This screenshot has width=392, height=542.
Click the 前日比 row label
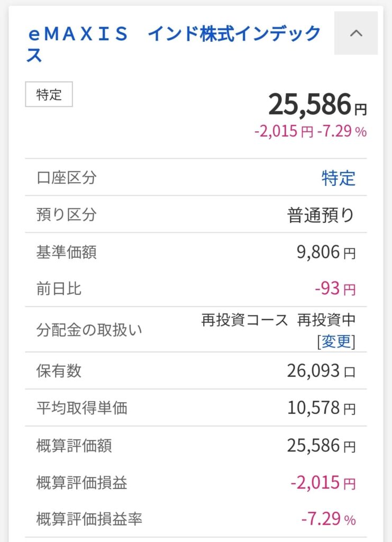pos(59,289)
